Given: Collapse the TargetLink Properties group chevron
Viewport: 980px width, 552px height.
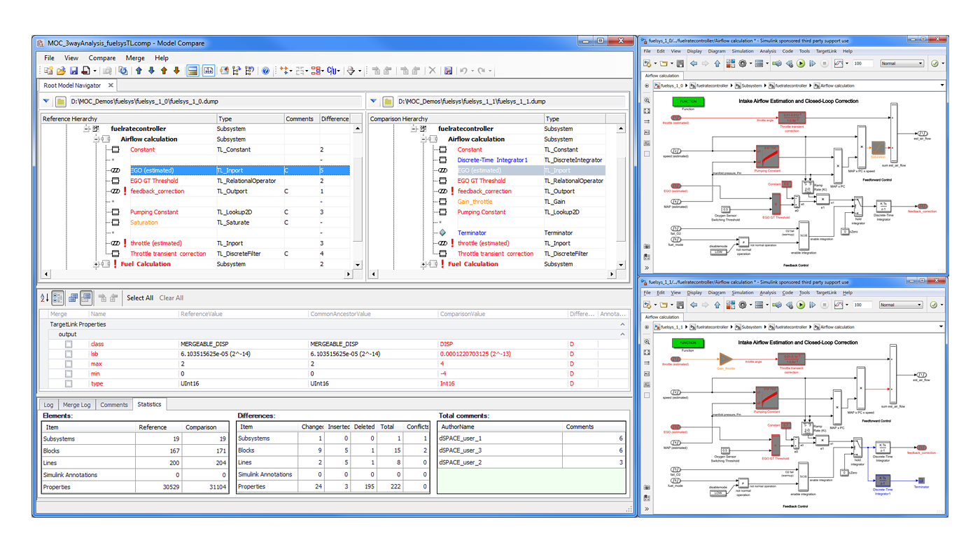Looking at the screenshot, I should [x=622, y=325].
